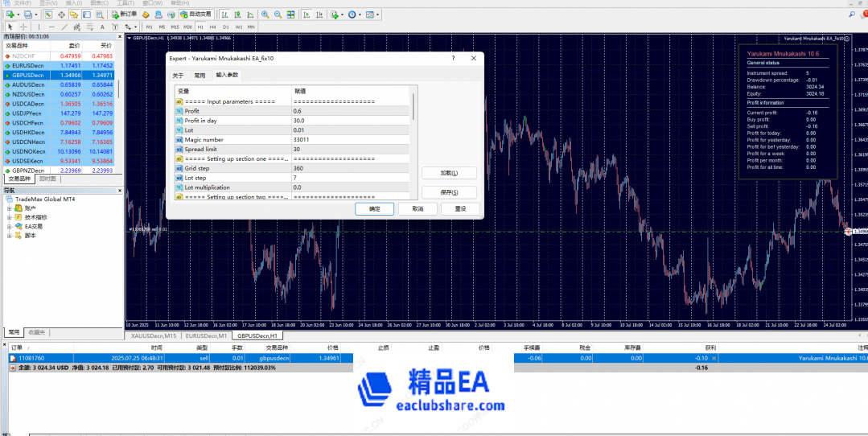This screenshot has height=436, width=868.
Task: Switch to the H4 timeframe
Action: tap(212, 27)
